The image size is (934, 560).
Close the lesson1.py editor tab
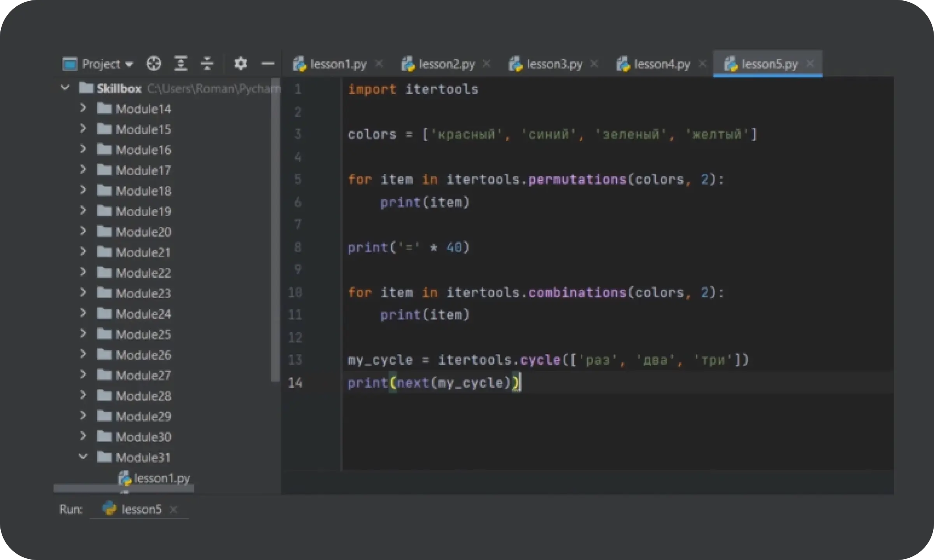[x=379, y=63]
